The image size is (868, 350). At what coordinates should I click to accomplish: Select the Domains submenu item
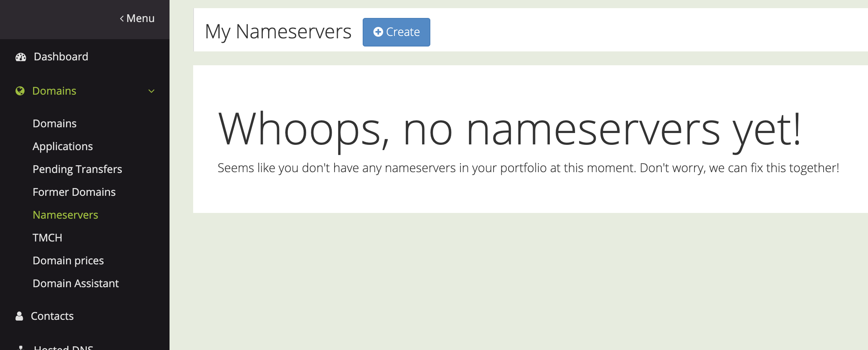click(x=55, y=124)
